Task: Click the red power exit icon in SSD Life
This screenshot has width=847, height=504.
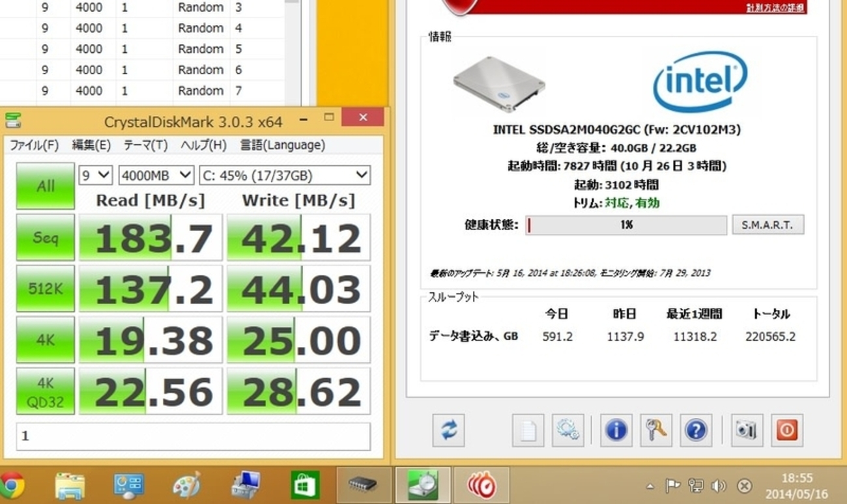Action: (787, 430)
